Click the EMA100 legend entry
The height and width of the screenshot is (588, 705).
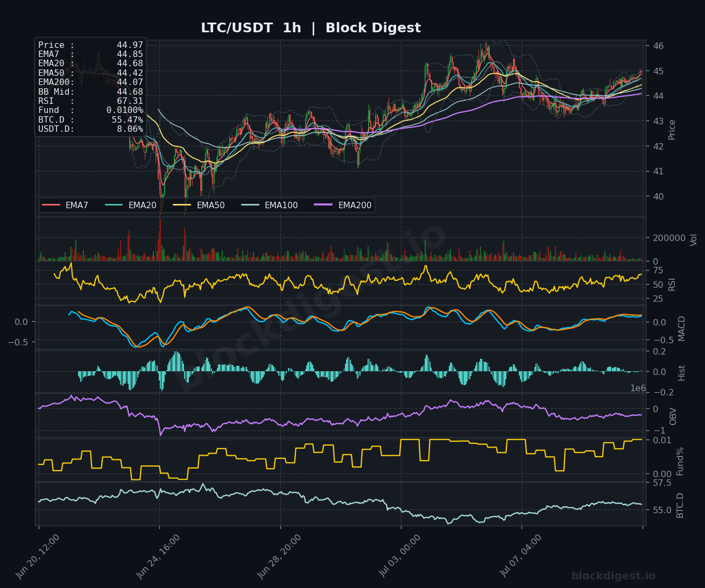tap(270, 205)
